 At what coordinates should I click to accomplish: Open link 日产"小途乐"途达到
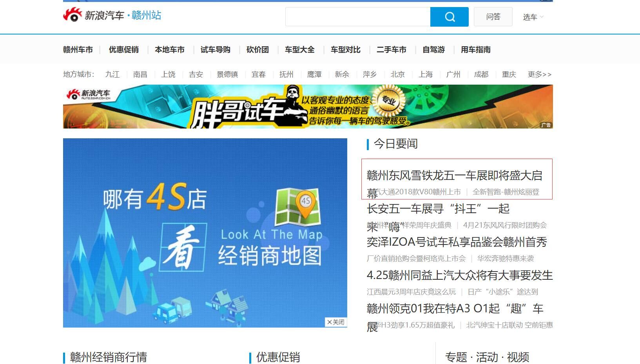503,292
